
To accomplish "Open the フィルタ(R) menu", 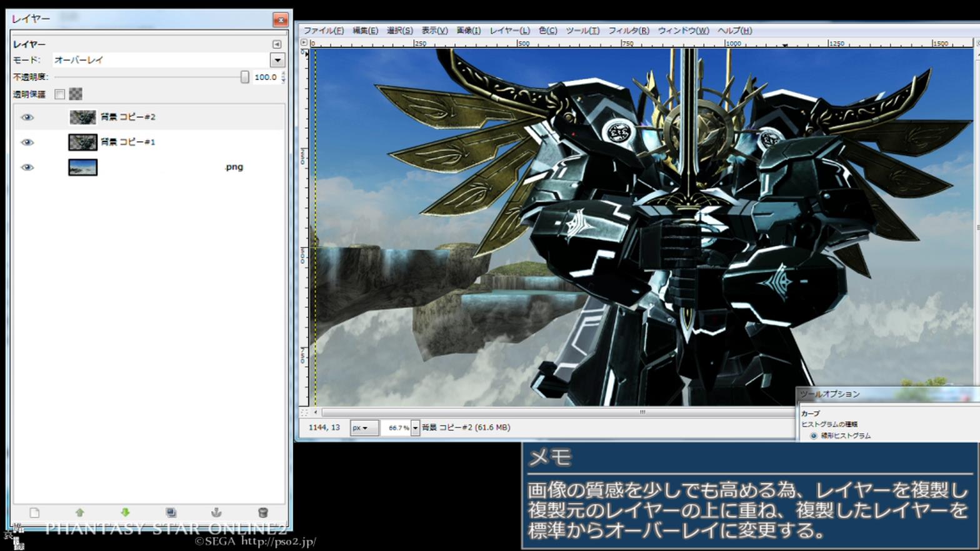I will click(x=628, y=30).
